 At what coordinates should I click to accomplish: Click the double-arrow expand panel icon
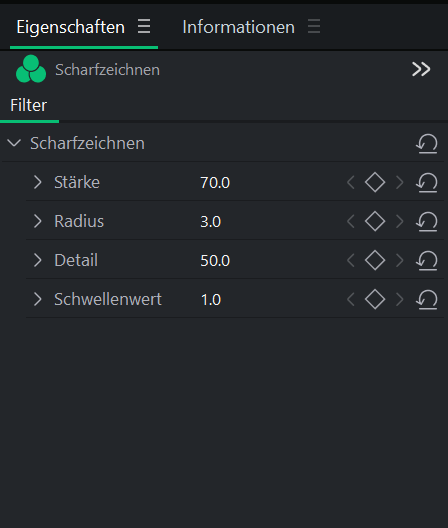click(x=421, y=69)
